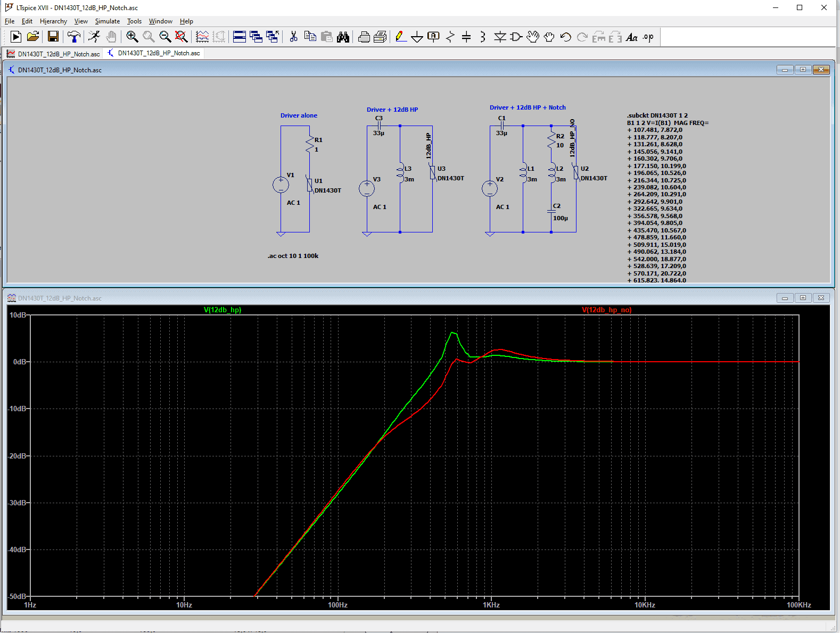Pick the Resistor placement tool
This screenshot has width=840, height=633.
click(450, 37)
